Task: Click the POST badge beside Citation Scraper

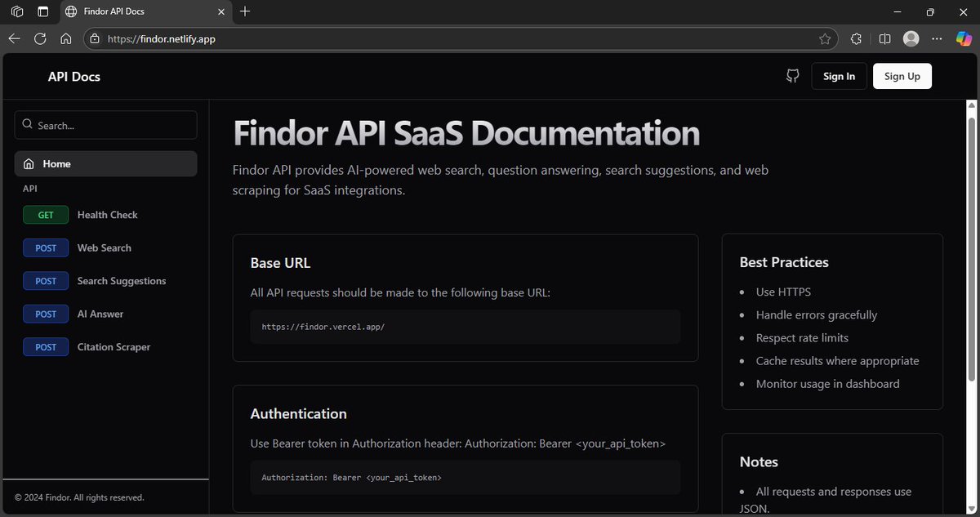Action: click(46, 347)
